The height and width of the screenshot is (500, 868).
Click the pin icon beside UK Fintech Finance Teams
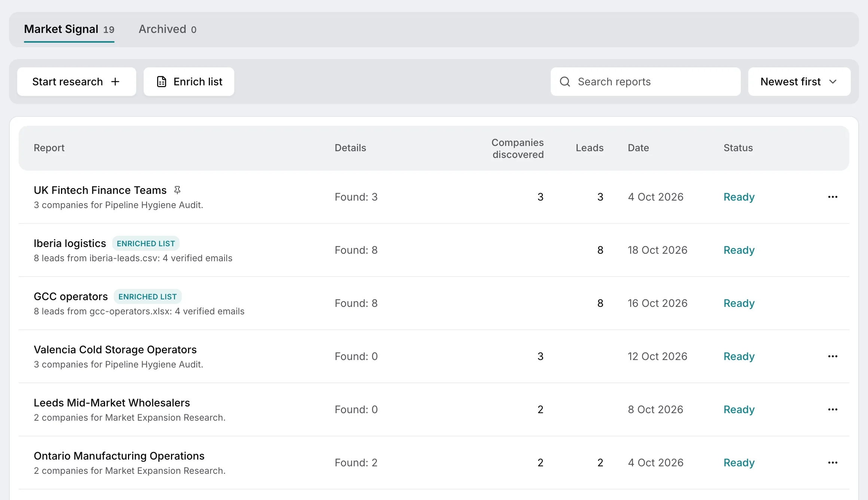pyautogui.click(x=177, y=190)
